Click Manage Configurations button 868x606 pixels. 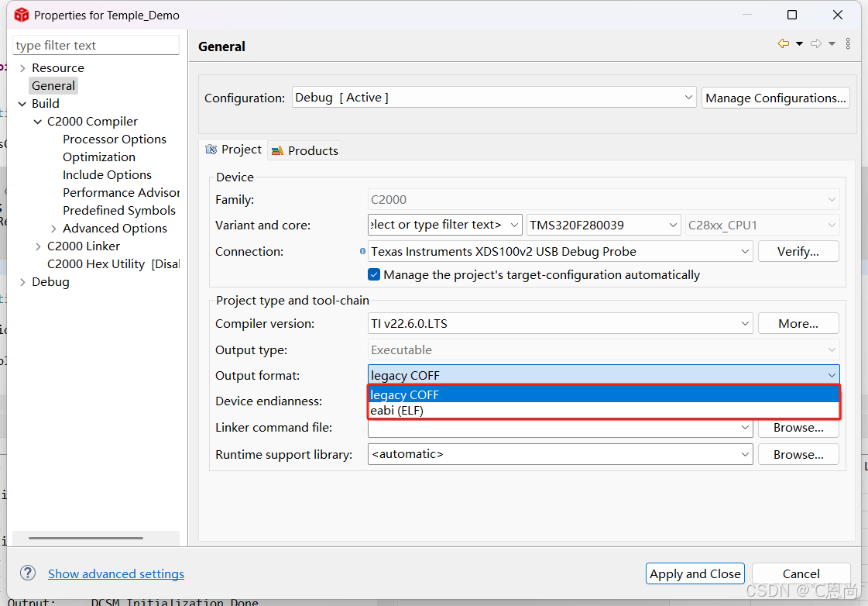(x=776, y=98)
